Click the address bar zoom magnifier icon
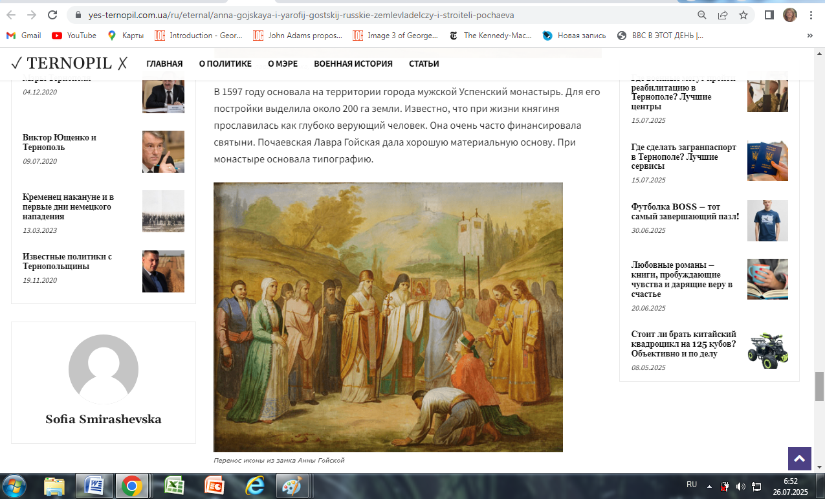825x504 pixels. pyautogui.click(x=702, y=15)
